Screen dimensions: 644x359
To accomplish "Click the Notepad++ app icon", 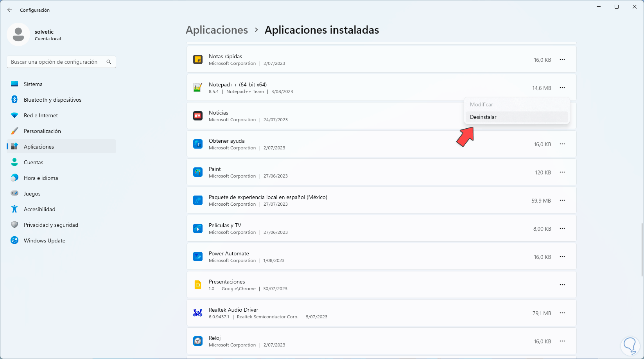I will (x=198, y=88).
